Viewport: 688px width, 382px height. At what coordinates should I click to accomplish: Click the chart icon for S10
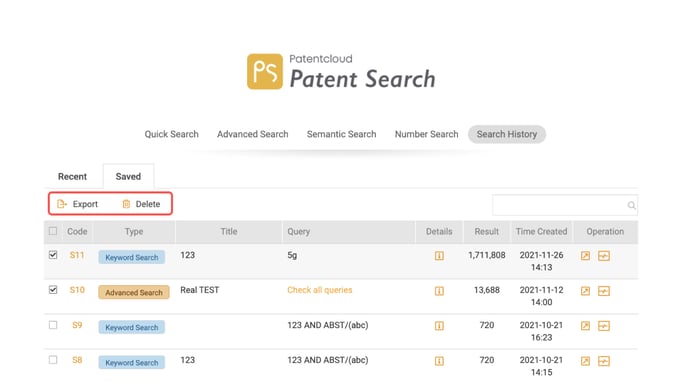pos(604,291)
